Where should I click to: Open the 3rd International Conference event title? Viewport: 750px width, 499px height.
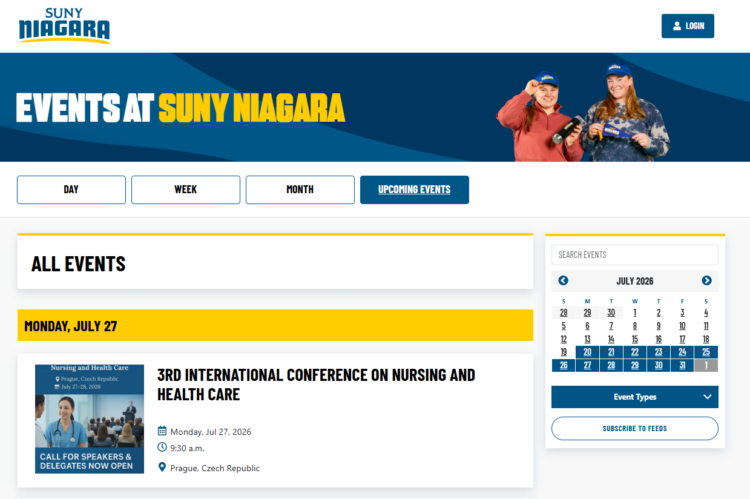point(316,385)
